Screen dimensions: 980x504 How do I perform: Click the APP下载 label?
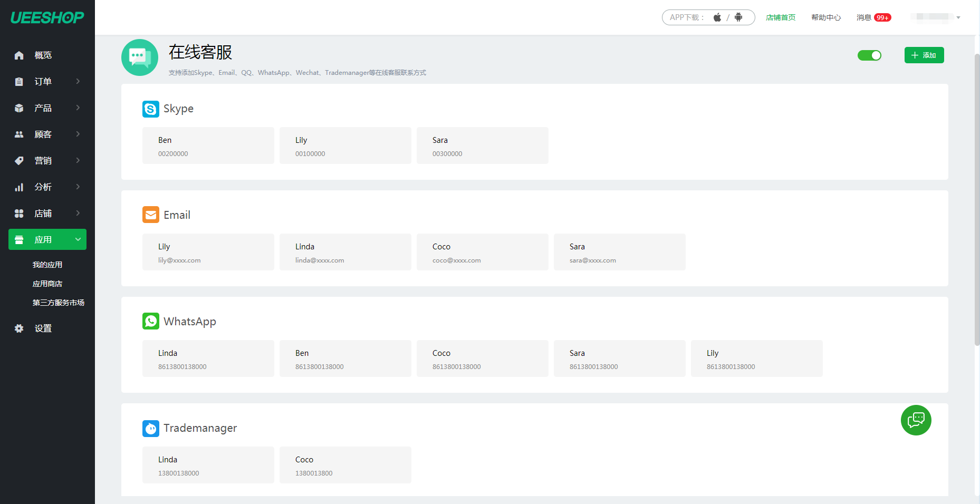point(687,17)
